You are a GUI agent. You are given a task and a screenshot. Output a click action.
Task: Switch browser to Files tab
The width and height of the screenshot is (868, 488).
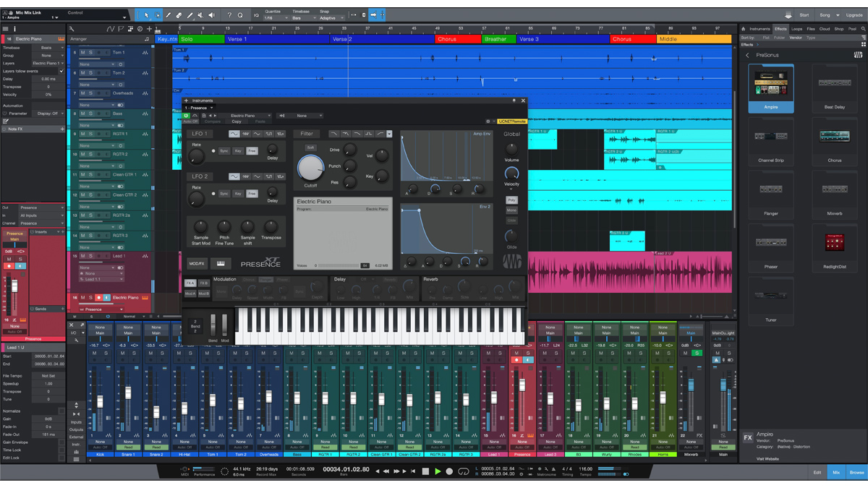click(x=811, y=29)
